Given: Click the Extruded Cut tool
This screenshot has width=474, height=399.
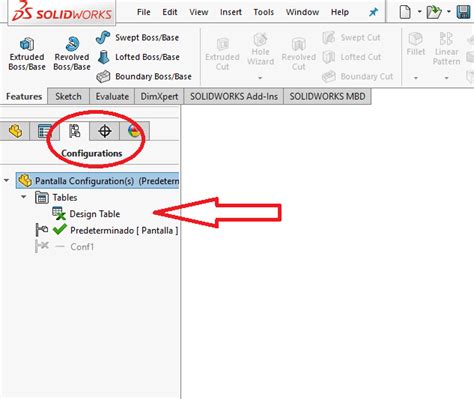Looking at the screenshot, I should tap(222, 54).
